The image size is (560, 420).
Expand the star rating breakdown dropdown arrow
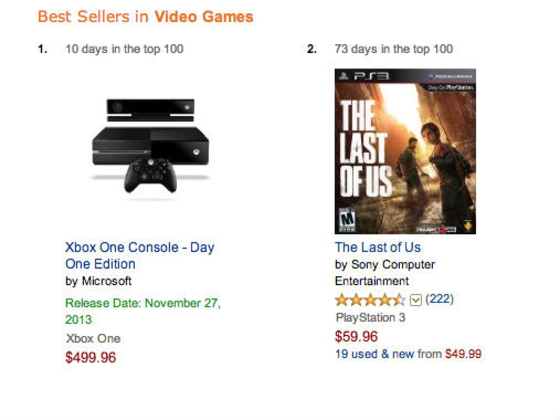(x=415, y=300)
